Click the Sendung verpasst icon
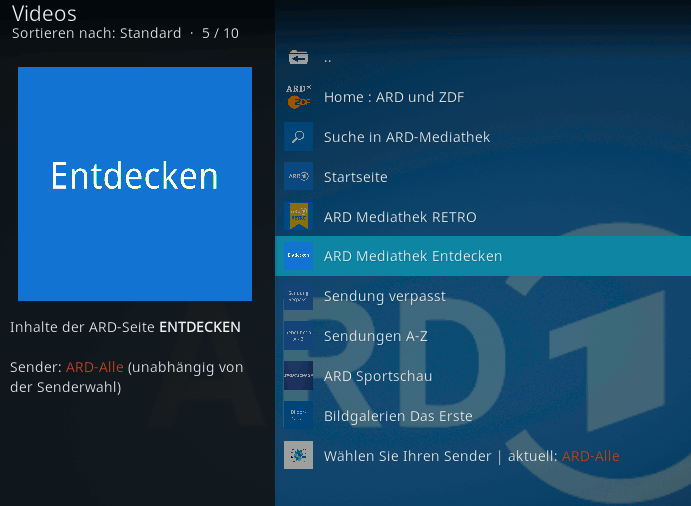Screen dimensions: 691x506 298,296
